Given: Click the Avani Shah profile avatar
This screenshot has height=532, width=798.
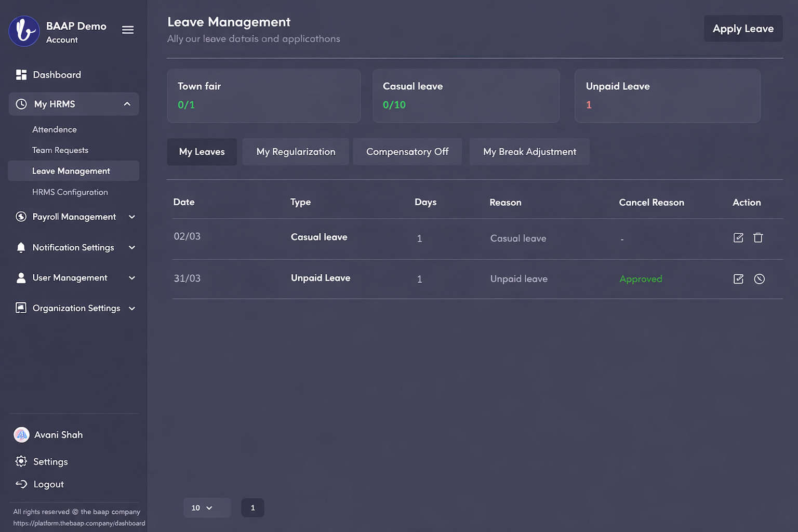Looking at the screenshot, I should (21, 435).
